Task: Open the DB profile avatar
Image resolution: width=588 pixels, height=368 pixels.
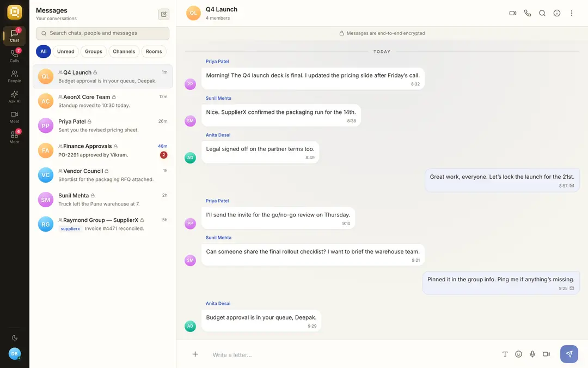Action: tap(14, 353)
